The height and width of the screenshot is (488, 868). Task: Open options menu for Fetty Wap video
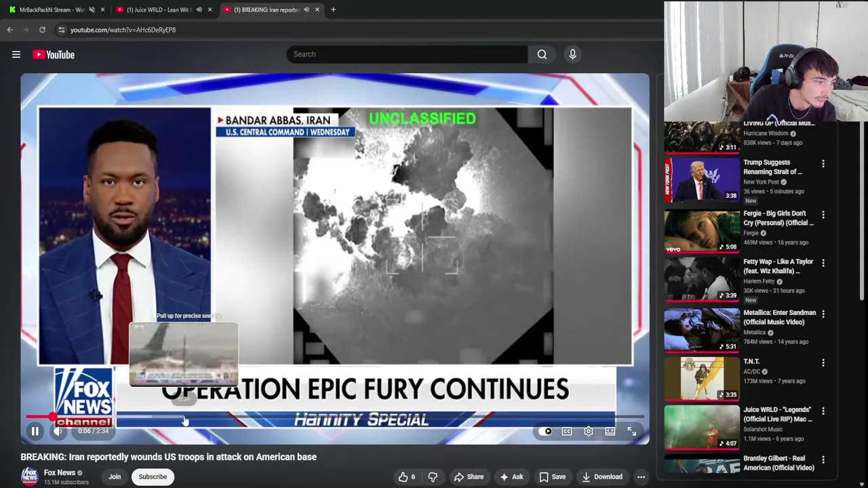823,263
